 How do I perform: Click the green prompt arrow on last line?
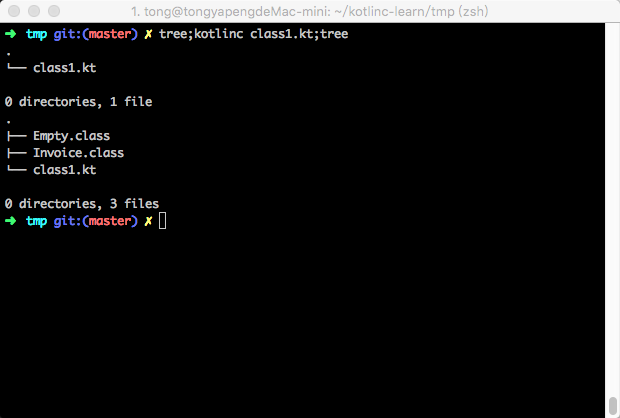click(x=11, y=221)
